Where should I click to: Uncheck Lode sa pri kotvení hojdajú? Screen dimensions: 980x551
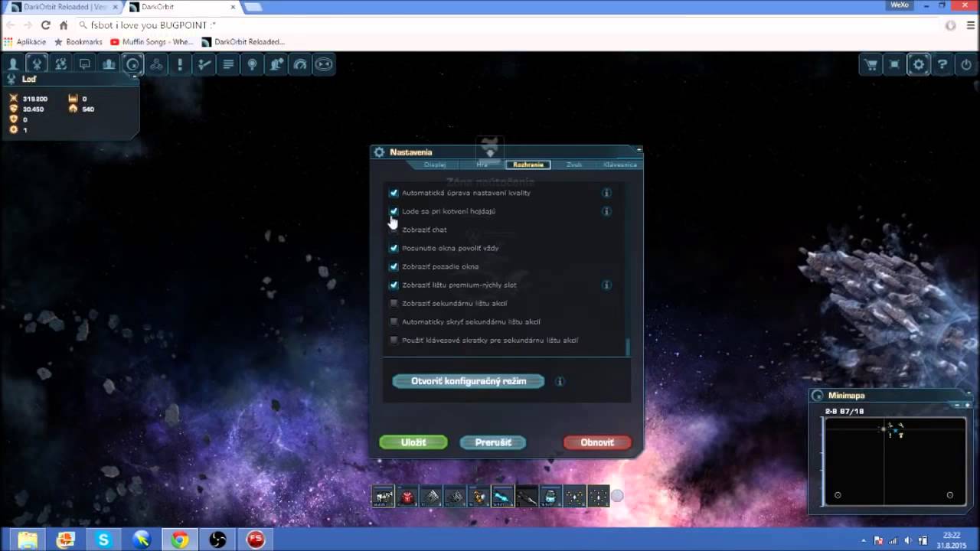pyautogui.click(x=394, y=211)
